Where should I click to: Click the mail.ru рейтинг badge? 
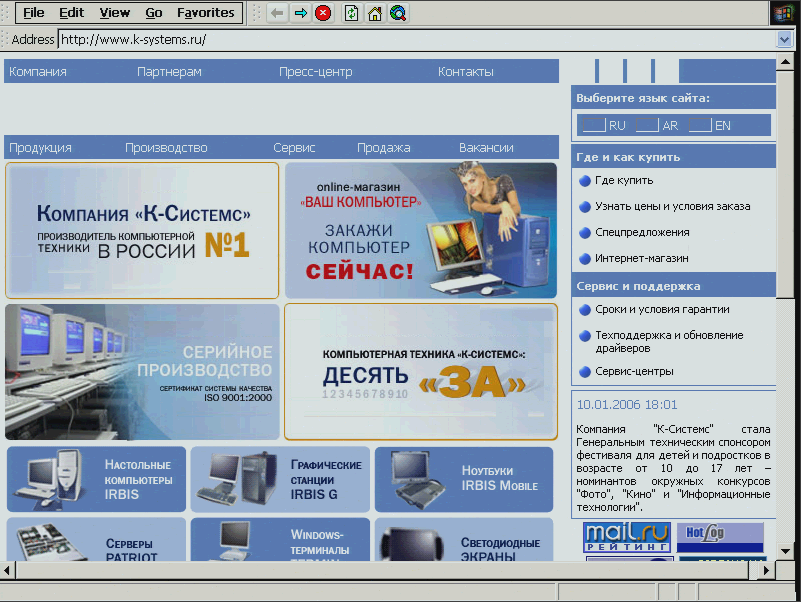tap(627, 537)
